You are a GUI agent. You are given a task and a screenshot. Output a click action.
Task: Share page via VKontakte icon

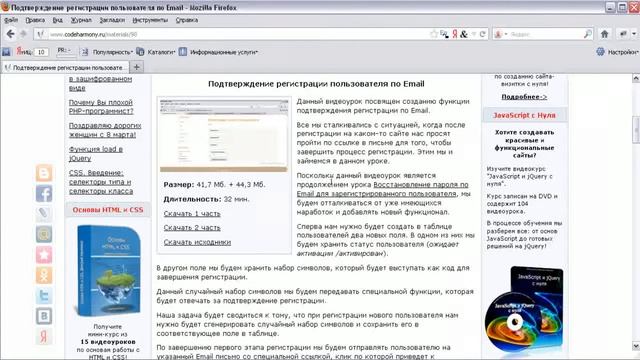[x=44, y=316]
